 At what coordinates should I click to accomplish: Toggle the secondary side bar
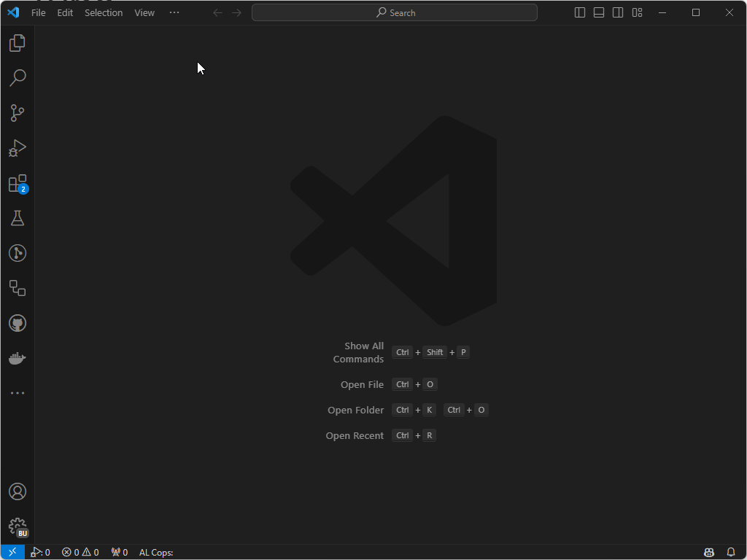click(618, 13)
